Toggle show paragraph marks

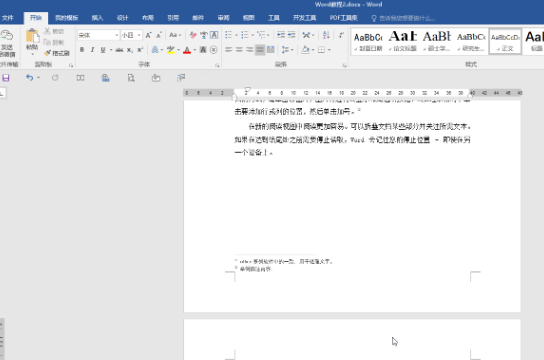click(x=341, y=35)
